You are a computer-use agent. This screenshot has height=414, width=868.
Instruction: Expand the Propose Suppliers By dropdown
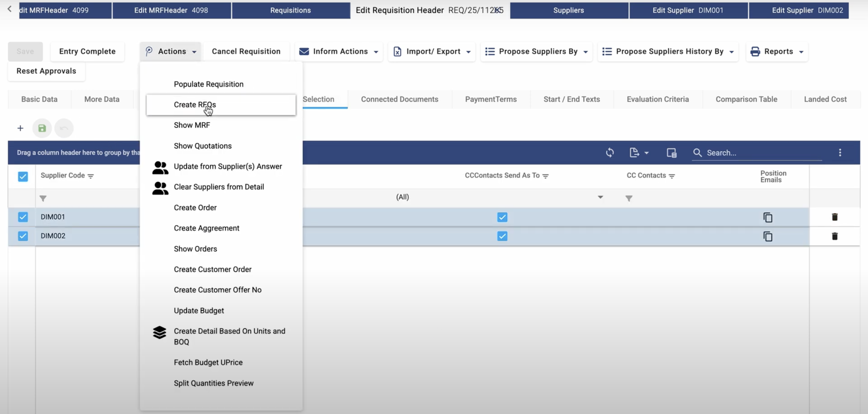click(536, 52)
